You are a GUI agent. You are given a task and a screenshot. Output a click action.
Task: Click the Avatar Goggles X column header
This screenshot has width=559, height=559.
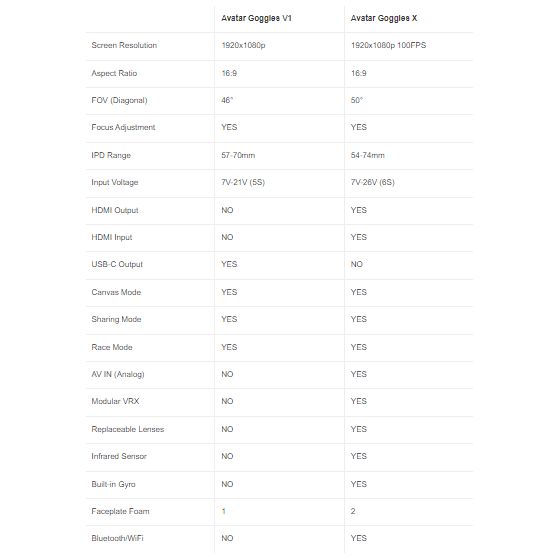tap(384, 18)
